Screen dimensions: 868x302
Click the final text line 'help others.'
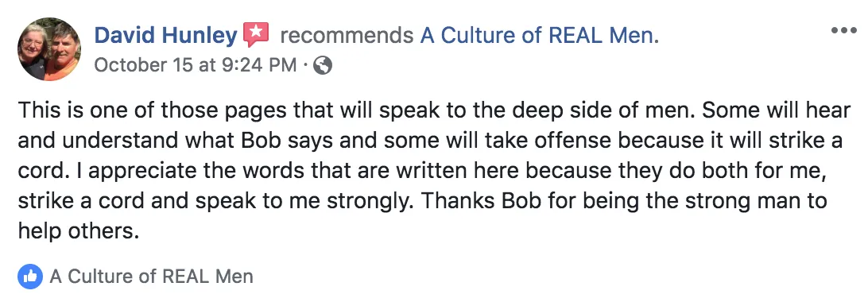(x=78, y=230)
